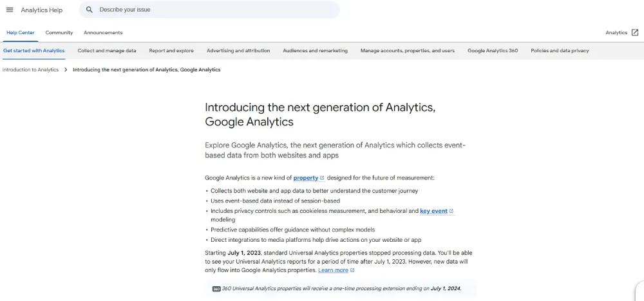Open the Announcements tab

tap(103, 32)
